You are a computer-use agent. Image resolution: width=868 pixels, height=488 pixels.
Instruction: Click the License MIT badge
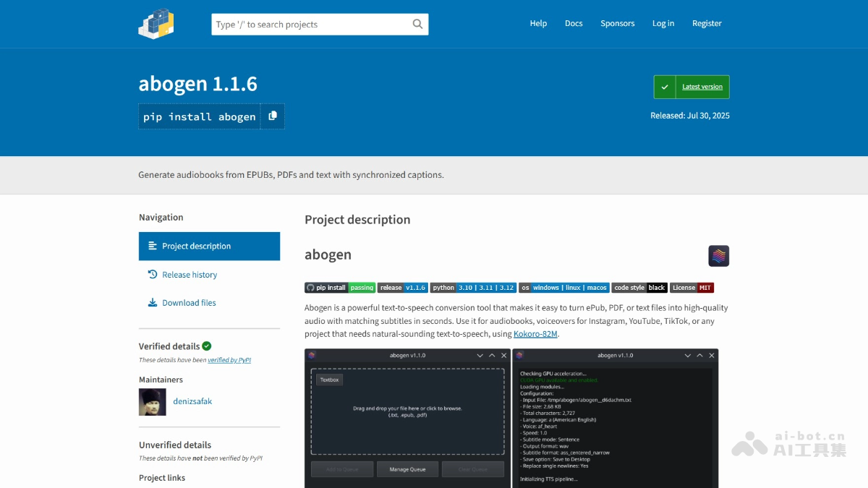(692, 287)
